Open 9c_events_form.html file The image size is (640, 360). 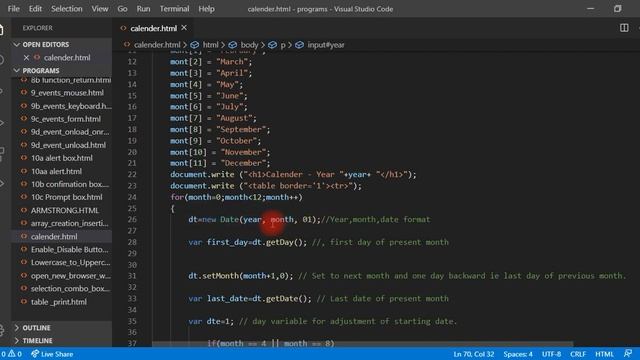66,119
